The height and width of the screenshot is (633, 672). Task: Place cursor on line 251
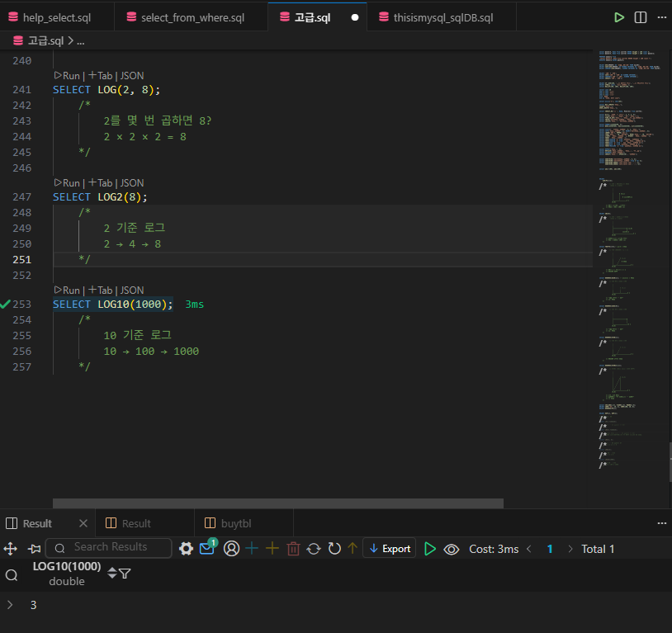click(x=322, y=259)
